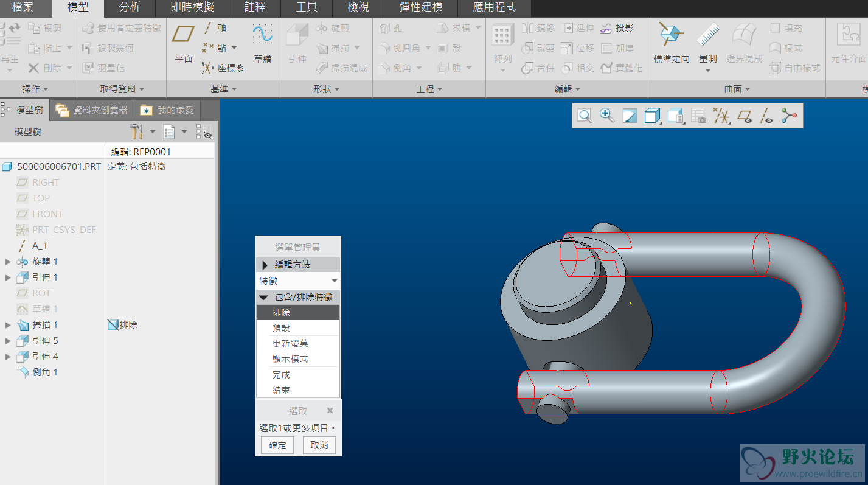Click the Refit zoom icon in graphics toolbar
Screen dimensions: 868x485
585,116
